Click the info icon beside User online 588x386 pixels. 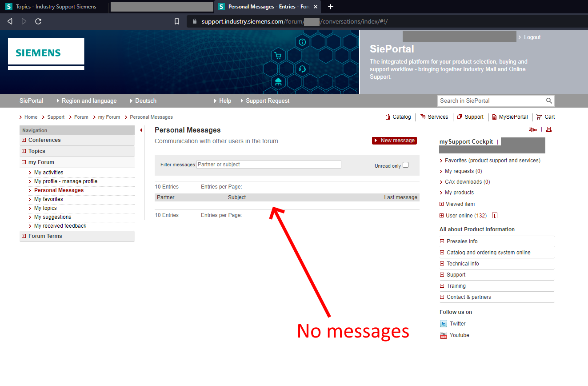point(495,216)
